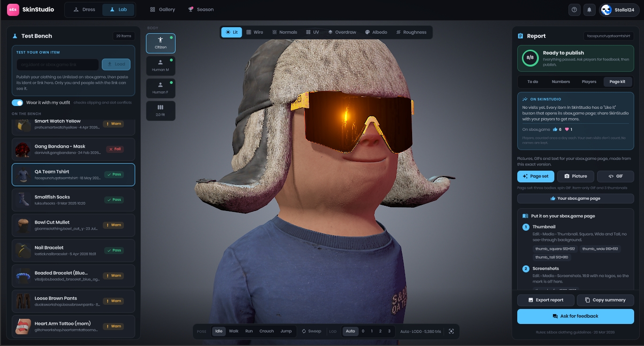
Task: Show the Normals view
Action: [284, 32]
